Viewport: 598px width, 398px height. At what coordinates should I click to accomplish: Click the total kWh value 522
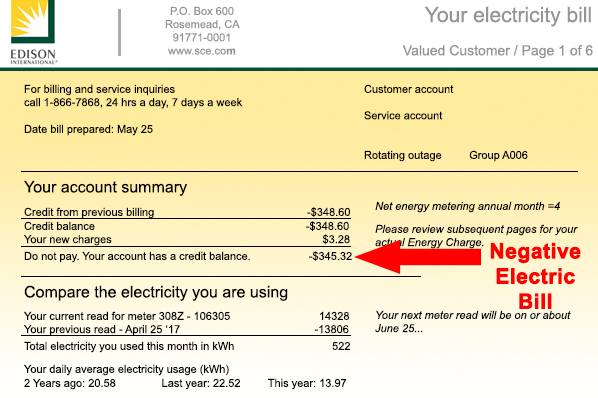[x=341, y=346]
